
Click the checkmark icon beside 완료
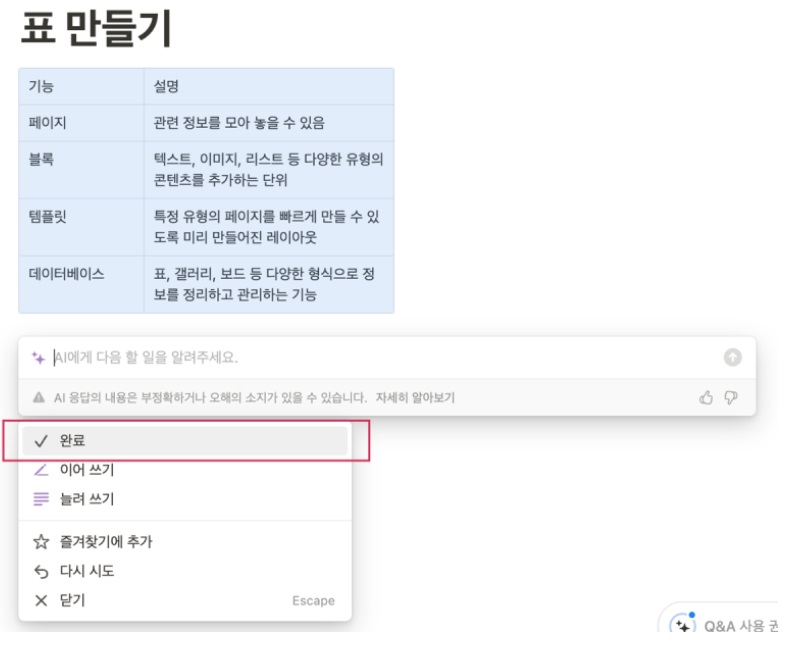pos(41,441)
